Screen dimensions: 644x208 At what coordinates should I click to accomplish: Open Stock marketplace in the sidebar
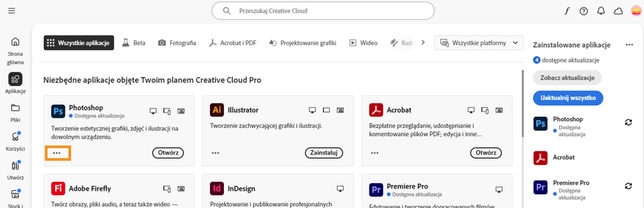pos(15,198)
